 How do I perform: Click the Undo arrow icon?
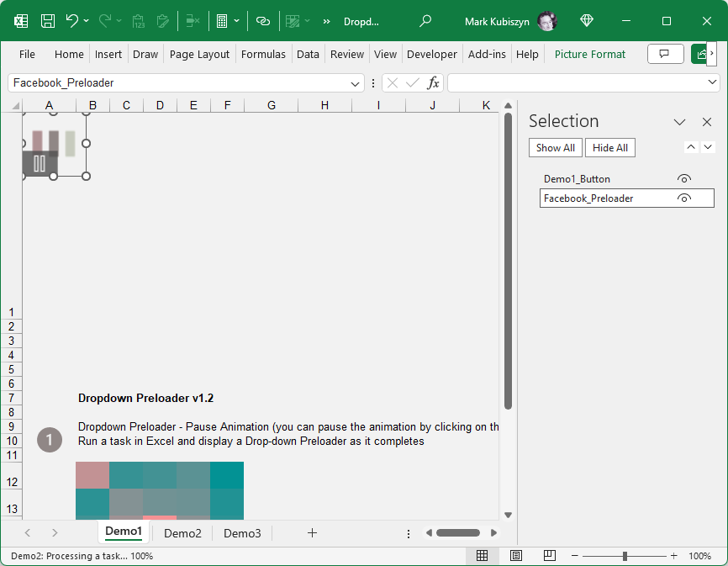point(72,21)
